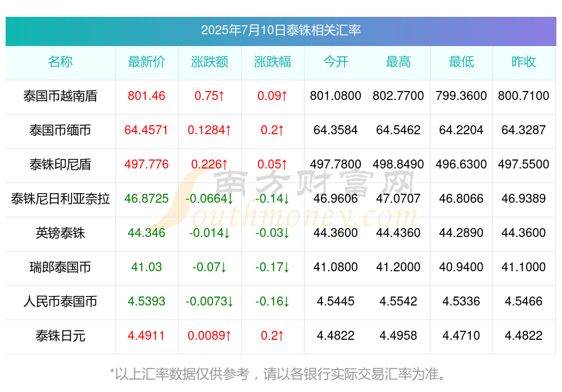The width and height of the screenshot is (562, 392).
Task: Click opening value 41.0800
Action: [336, 267]
